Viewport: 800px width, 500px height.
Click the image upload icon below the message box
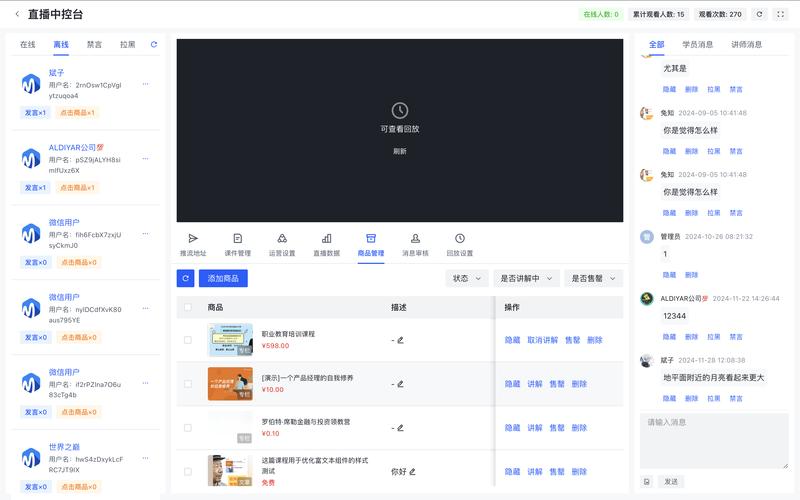(647, 481)
